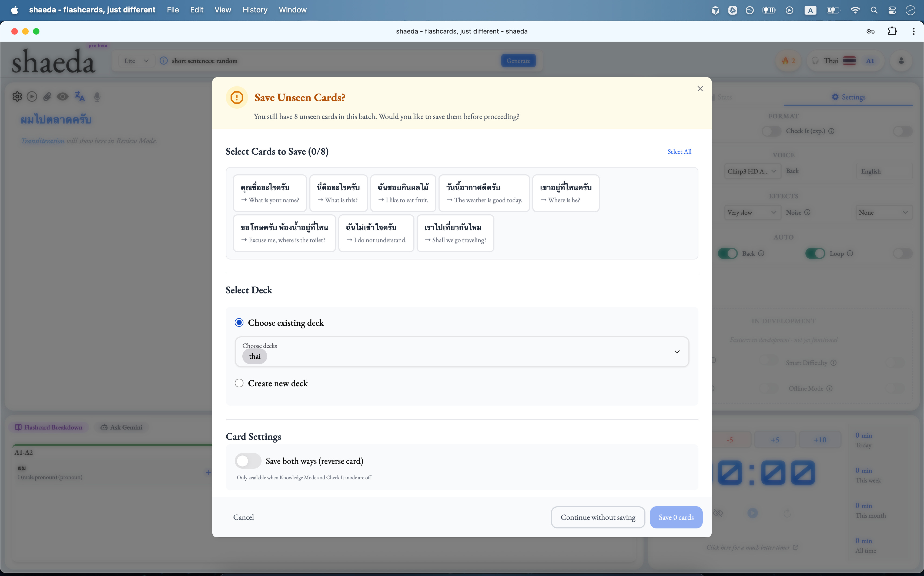
Task: Close the Save Unseen Cards dialog
Action: 700,89
